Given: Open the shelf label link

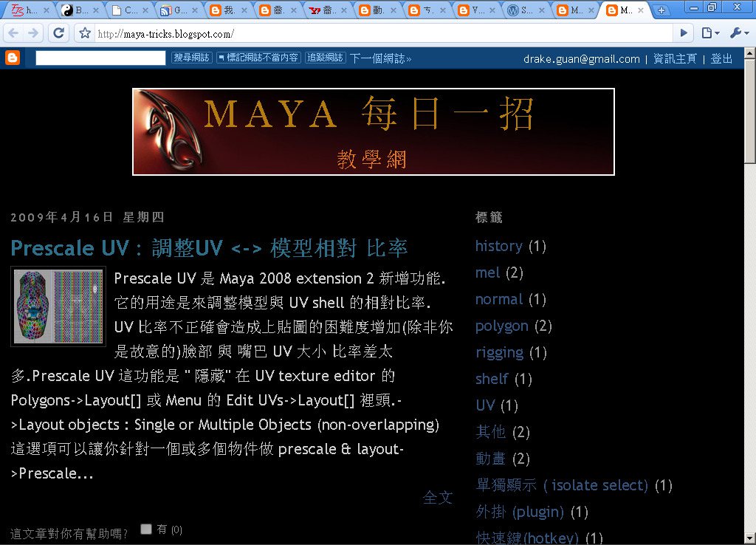Looking at the screenshot, I should (x=492, y=379).
